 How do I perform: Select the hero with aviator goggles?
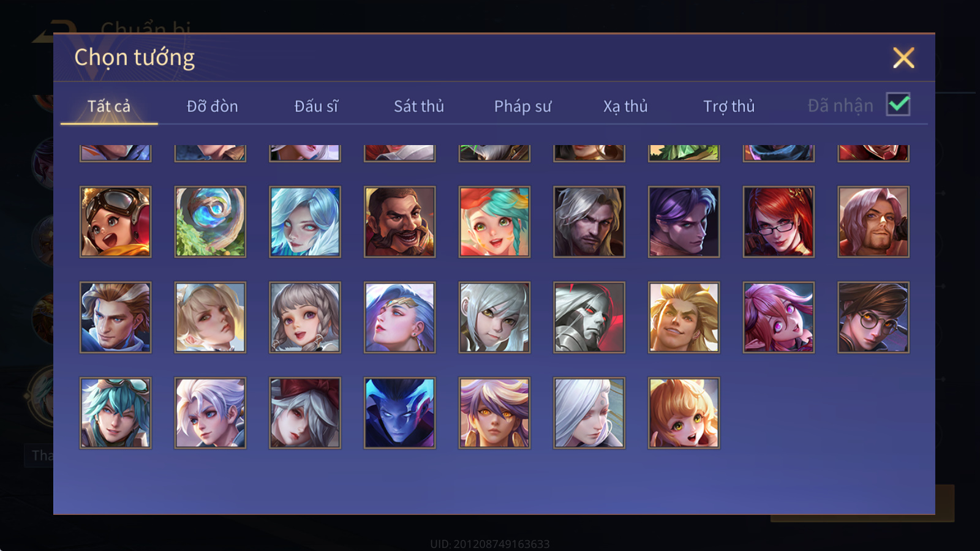tap(115, 222)
